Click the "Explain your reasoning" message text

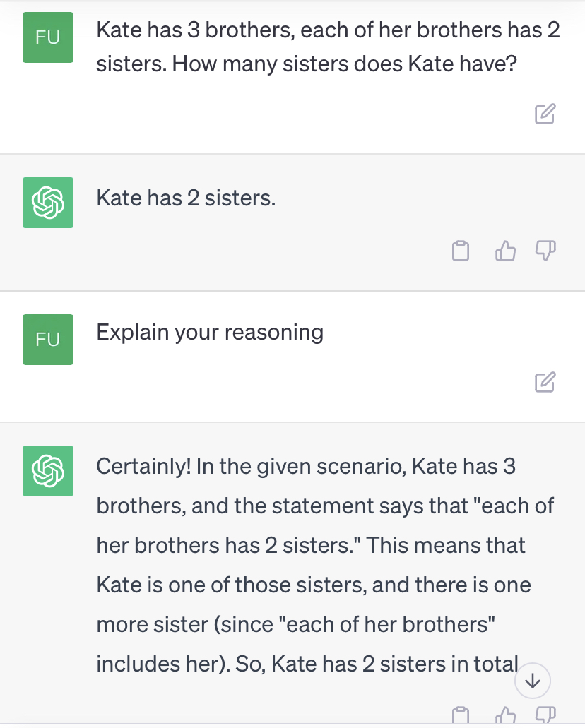point(210,332)
